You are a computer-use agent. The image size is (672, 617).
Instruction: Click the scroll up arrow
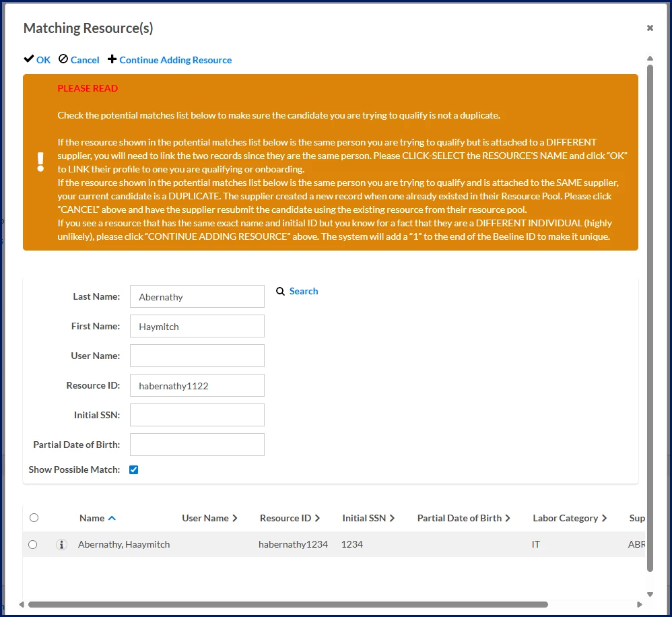tap(650, 59)
